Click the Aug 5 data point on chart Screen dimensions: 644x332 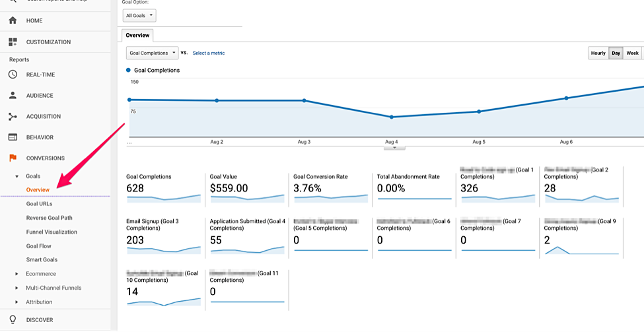[479, 112]
